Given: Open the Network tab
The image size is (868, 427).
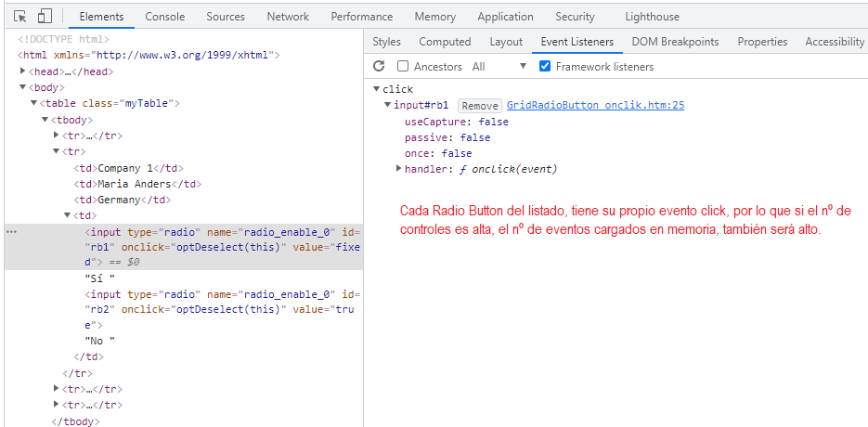Looking at the screenshot, I should pyautogui.click(x=288, y=17).
